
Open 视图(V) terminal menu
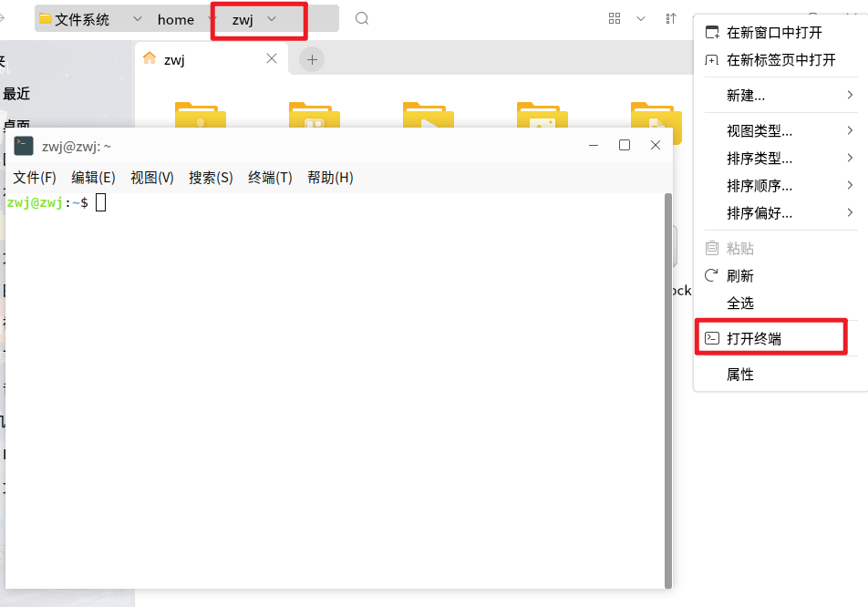tap(152, 178)
